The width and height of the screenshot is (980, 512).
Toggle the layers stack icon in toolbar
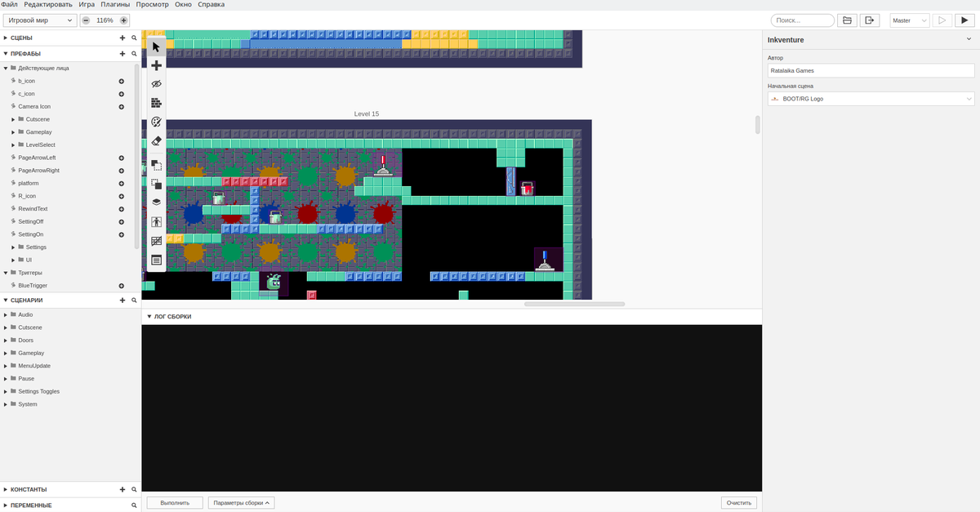[x=157, y=202]
